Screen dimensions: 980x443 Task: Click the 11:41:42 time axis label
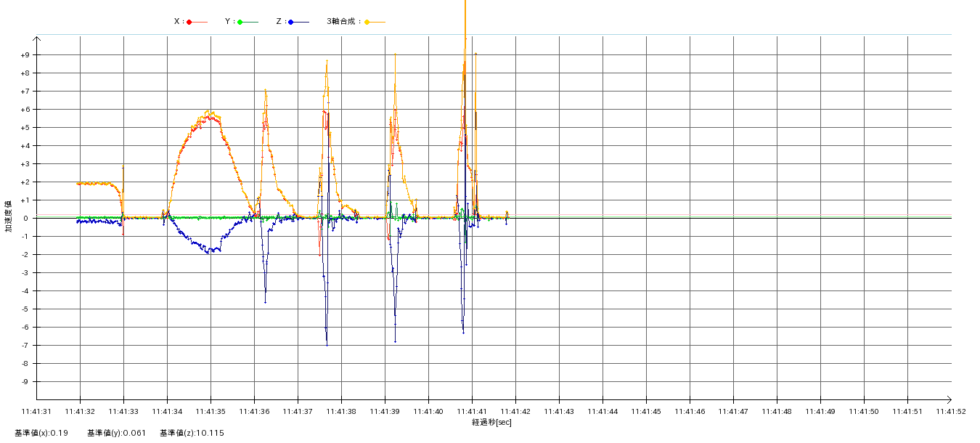[x=515, y=412]
